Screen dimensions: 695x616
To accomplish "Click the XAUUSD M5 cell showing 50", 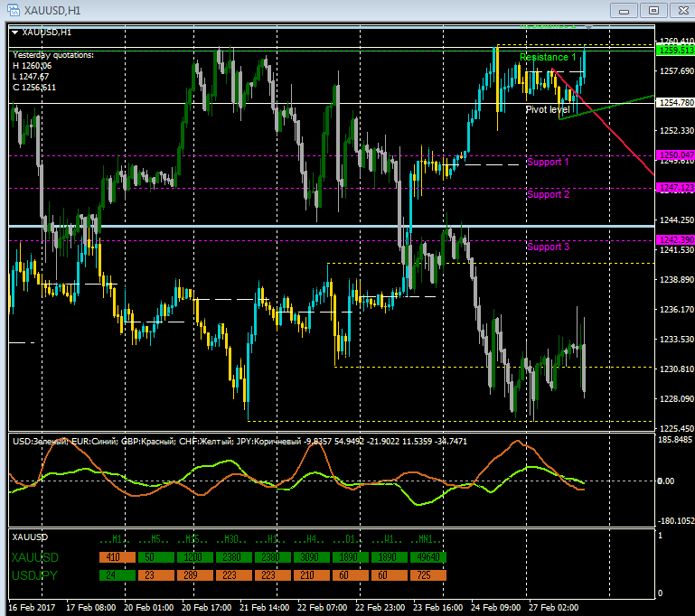I will (x=156, y=556).
